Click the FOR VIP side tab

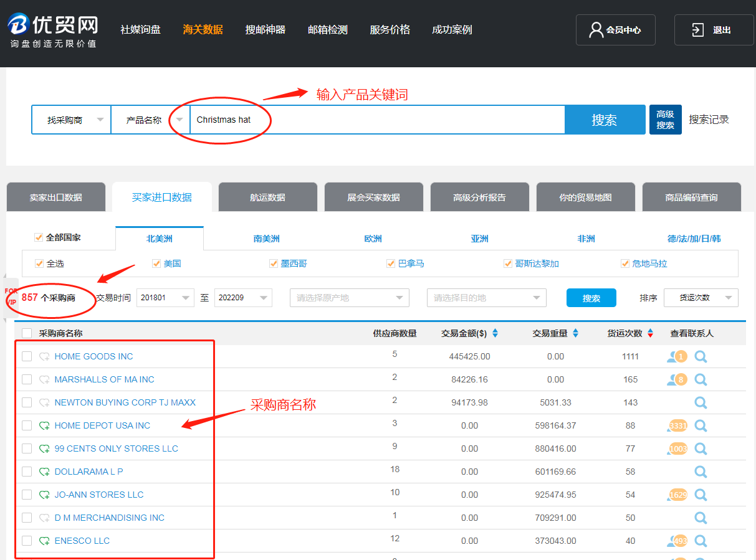(11, 297)
